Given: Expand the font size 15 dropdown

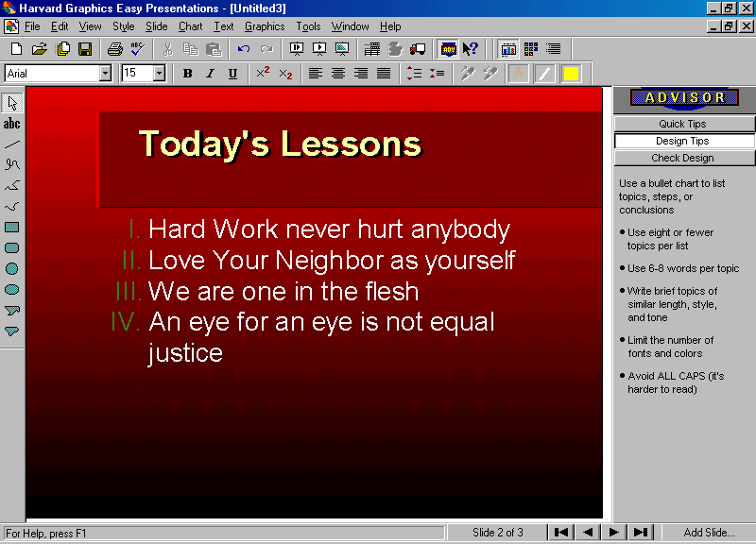Looking at the screenshot, I should click(159, 74).
